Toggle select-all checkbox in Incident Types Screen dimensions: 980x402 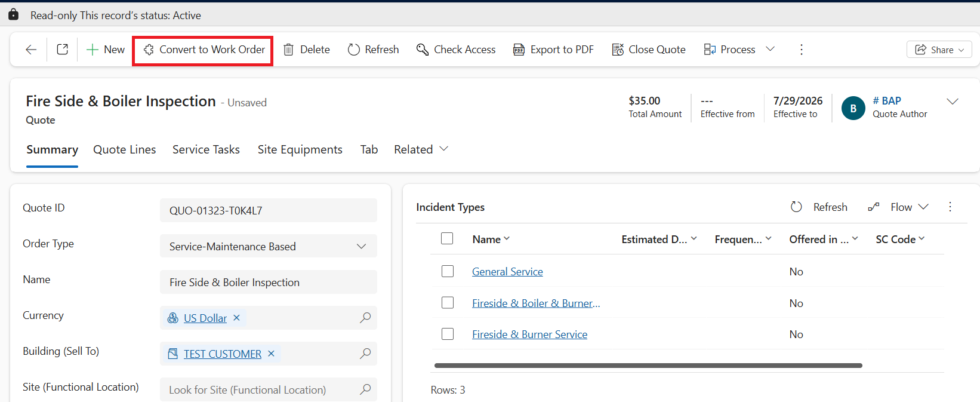447,238
